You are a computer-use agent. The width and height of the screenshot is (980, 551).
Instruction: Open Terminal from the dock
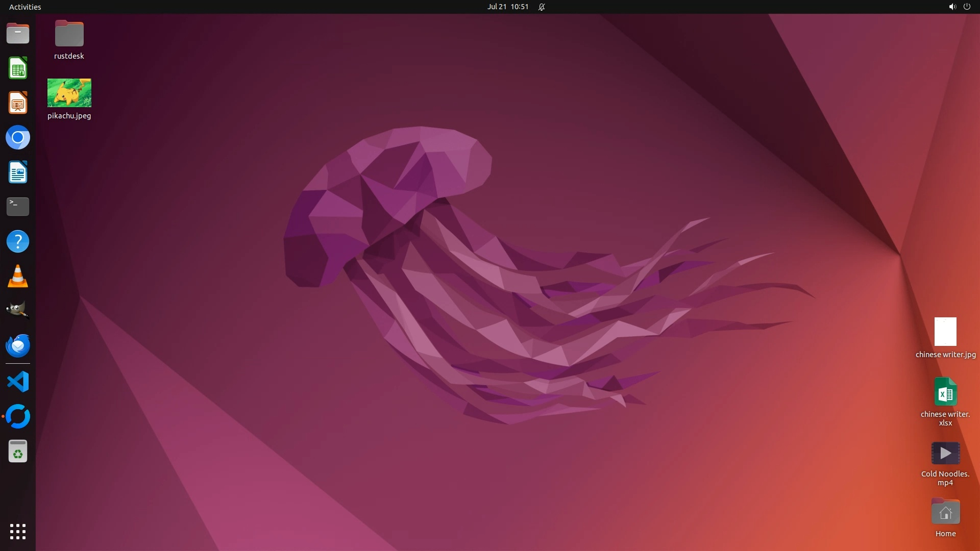coord(18,207)
